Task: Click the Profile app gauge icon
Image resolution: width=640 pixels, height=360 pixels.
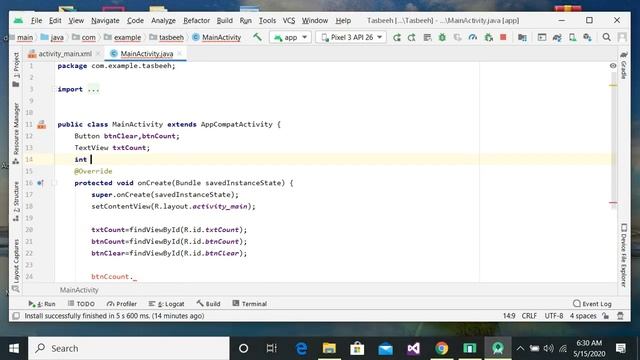Action: (x=473, y=38)
